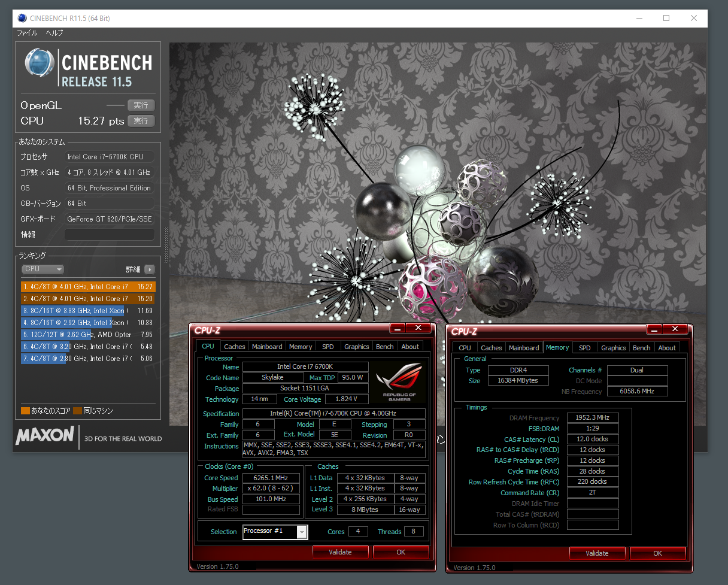Screen dimensions: 728x585
Task: Select ranking row 1 with score 15.27
Action: click(88, 287)
